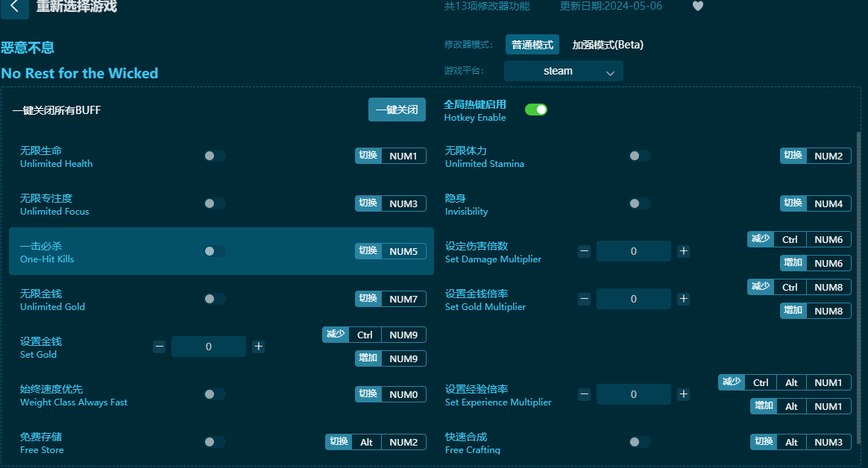Click 切换 button for Free Store
The width and height of the screenshot is (868, 468).
(339, 442)
